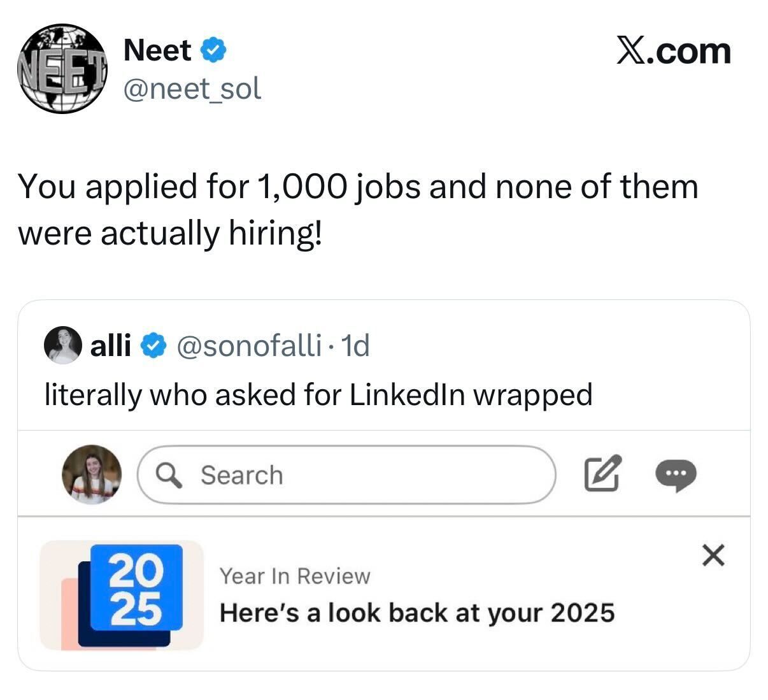Click the Neet globe profile avatar
This screenshot has height=700, width=768.
coord(62,69)
